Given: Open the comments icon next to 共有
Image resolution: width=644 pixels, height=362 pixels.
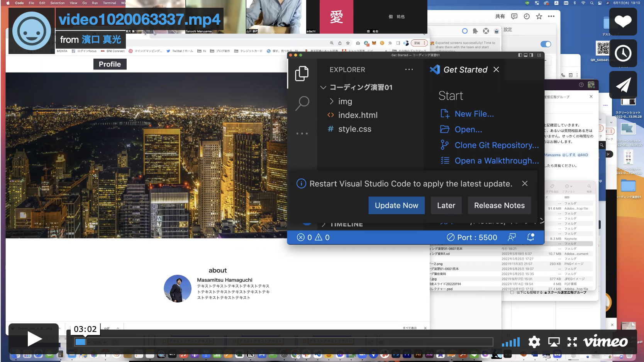Looking at the screenshot, I should pos(514,16).
